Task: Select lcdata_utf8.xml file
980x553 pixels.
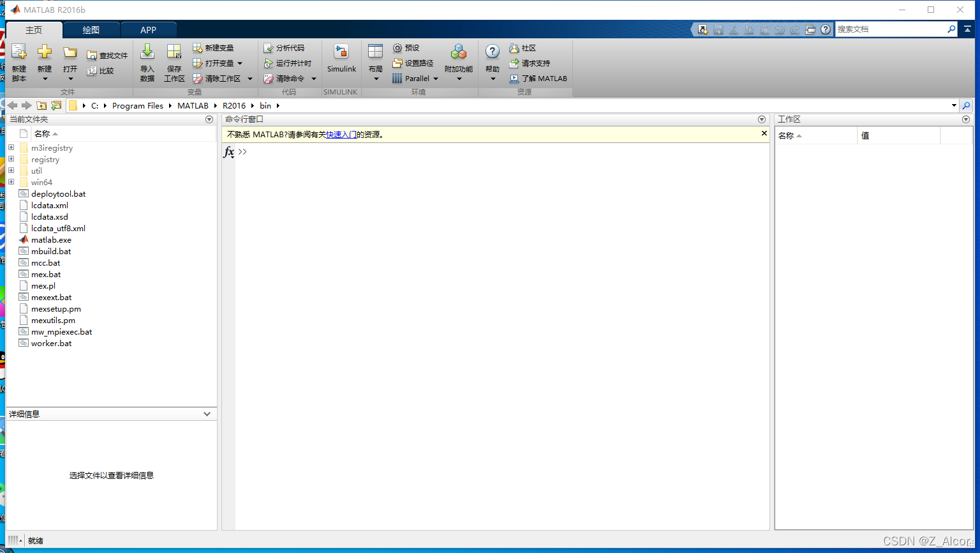Action: (x=58, y=229)
